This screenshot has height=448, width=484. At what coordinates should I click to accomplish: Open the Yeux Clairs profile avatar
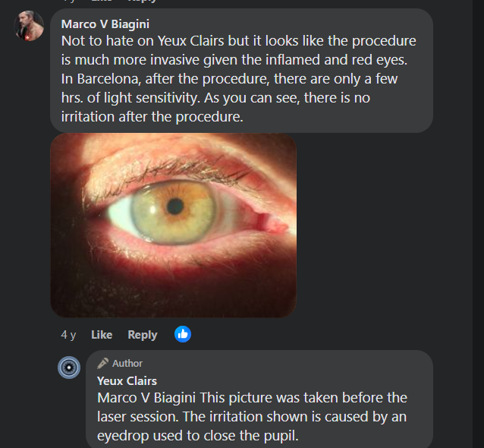(69, 368)
